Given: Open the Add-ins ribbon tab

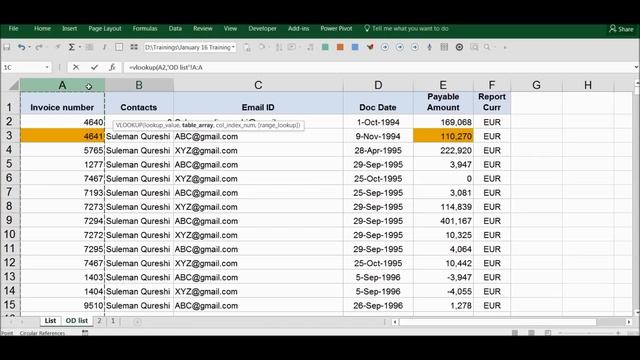Looking at the screenshot, I should point(298,29).
